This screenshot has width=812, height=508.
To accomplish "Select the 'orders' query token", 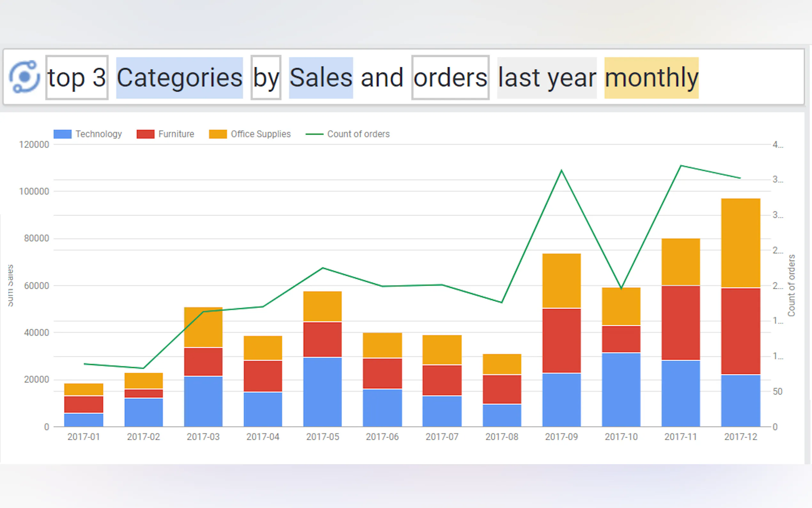I will pos(450,78).
